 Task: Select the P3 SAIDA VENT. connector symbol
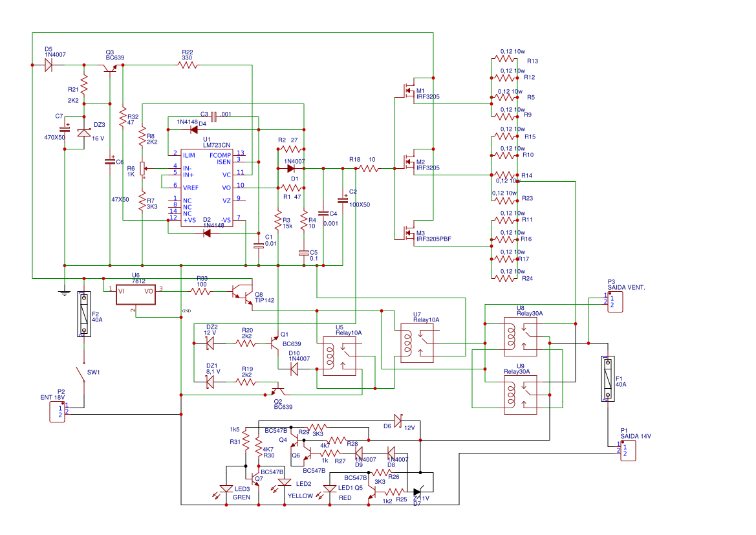pyautogui.click(x=615, y=301)
